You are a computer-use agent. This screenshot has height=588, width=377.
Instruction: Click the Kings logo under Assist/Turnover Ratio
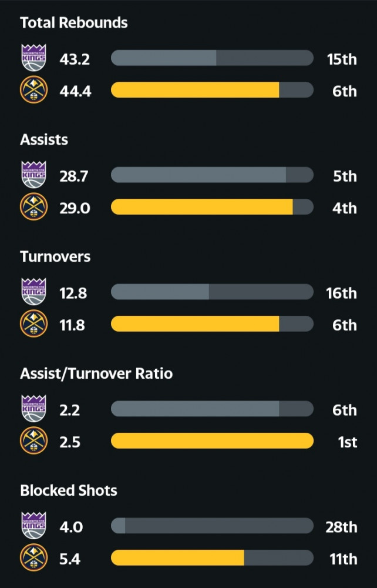(33, 409)
